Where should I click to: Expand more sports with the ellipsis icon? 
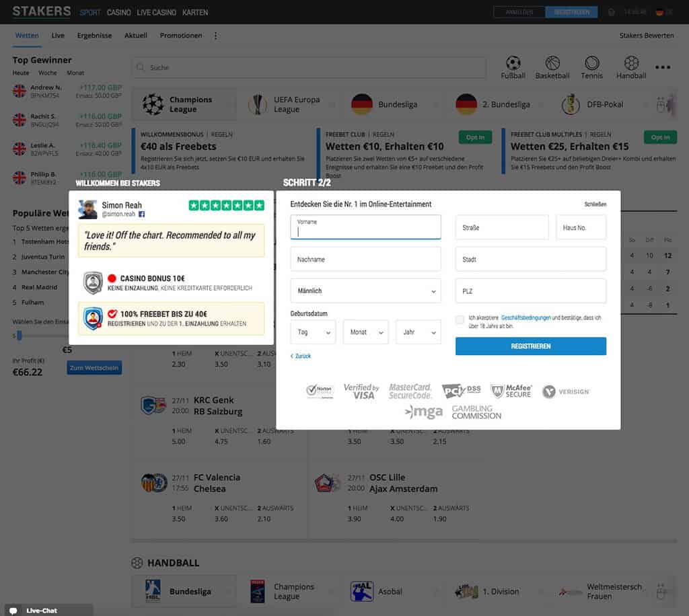coord(663,67)
